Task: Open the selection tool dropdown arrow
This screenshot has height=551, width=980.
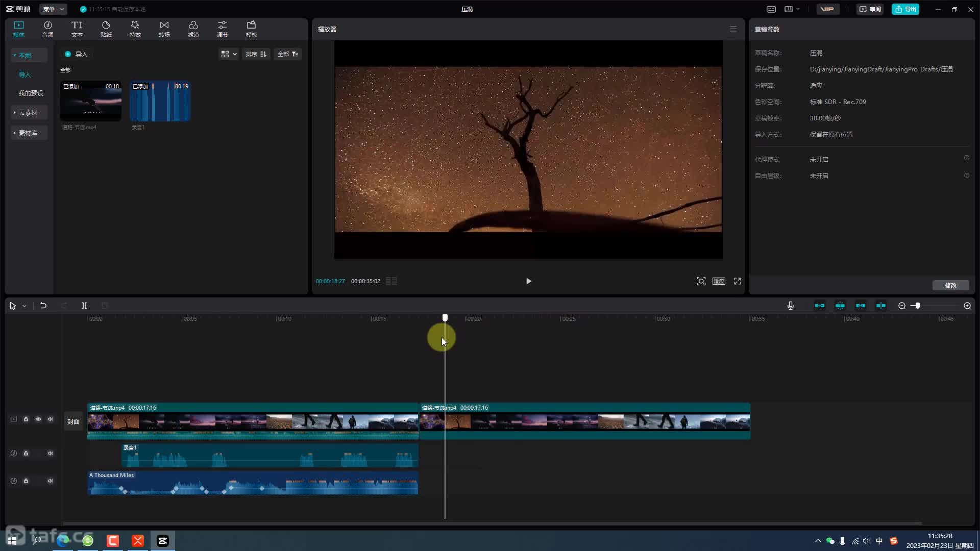Action: [24, 306]
